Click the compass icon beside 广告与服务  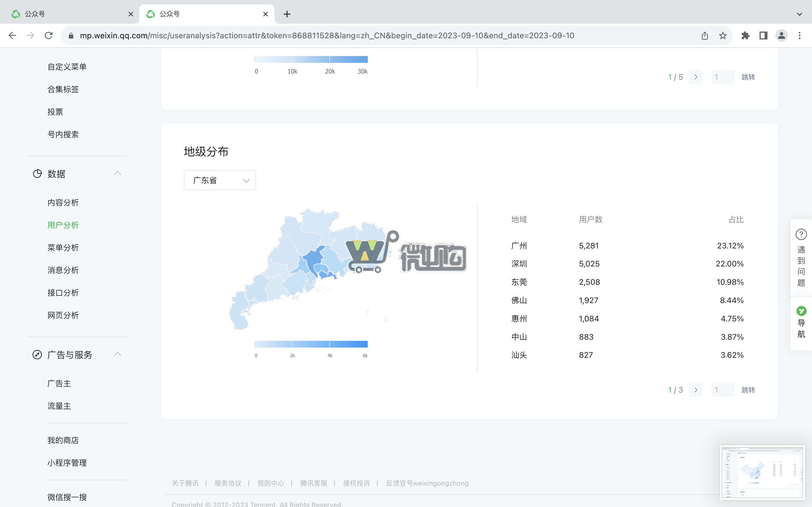[x=37, y=354]
